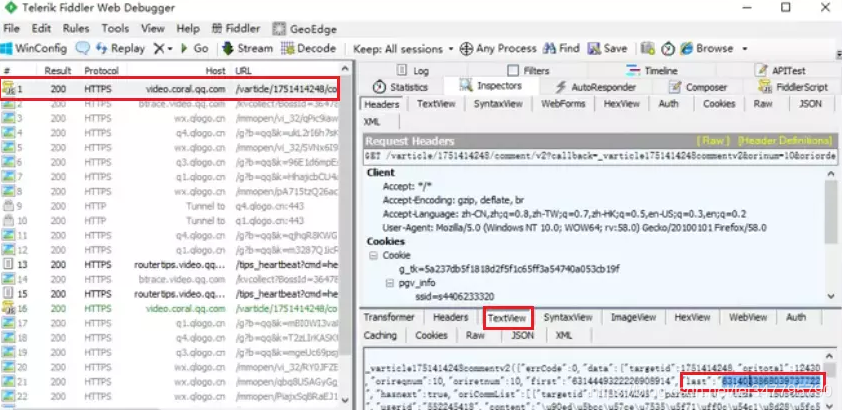Click the Protocol column header

tap(101, 70)
